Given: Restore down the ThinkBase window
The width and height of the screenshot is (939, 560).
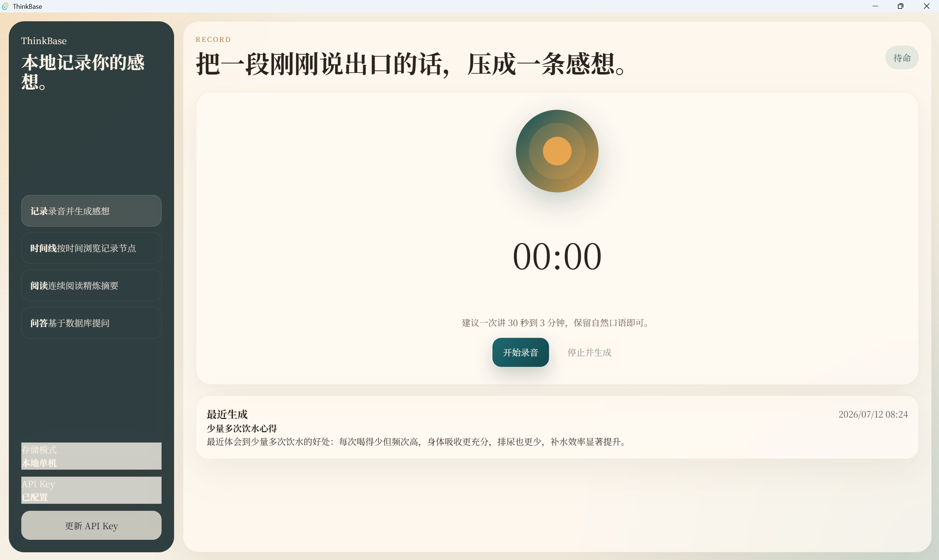Looking at the screenshot, I should [x=900, y=6].
